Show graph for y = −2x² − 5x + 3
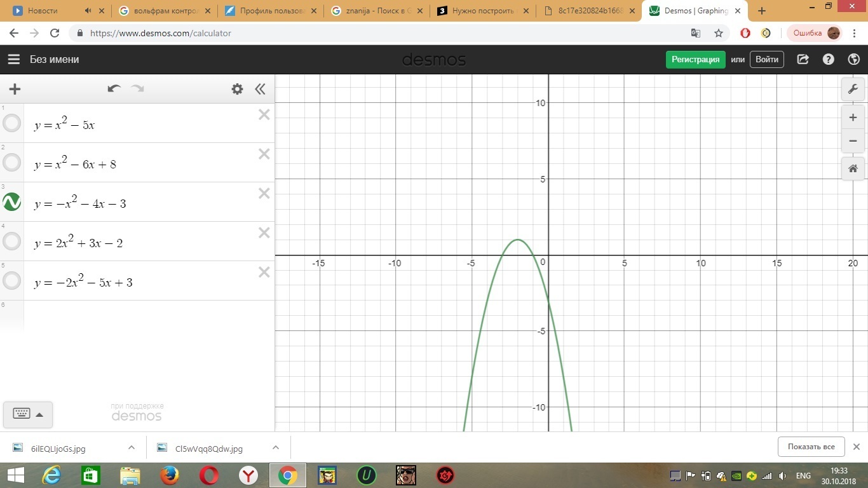This screenshot has width=868, height=488. tap(12, 281)
